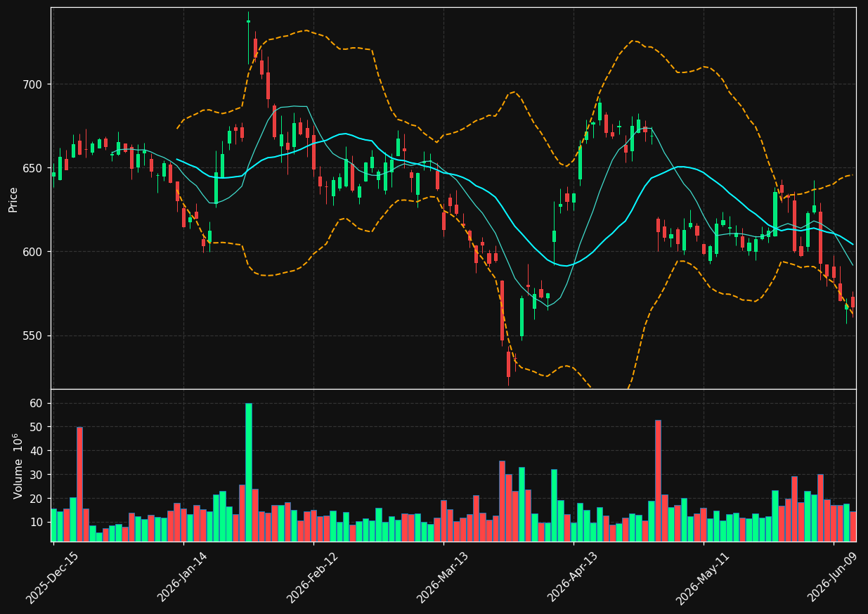Click the lowest red candle below 540
This screenshot has height=614, width=868.
[508, 364]
